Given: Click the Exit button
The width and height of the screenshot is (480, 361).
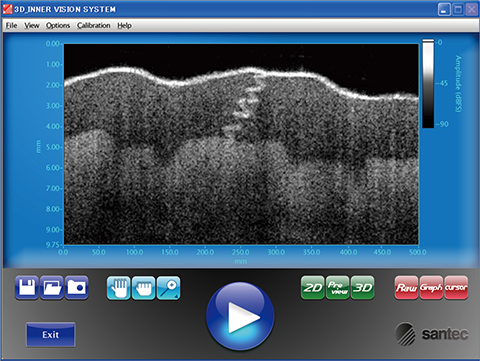Looking at the screenshot, I should [51, 334].
